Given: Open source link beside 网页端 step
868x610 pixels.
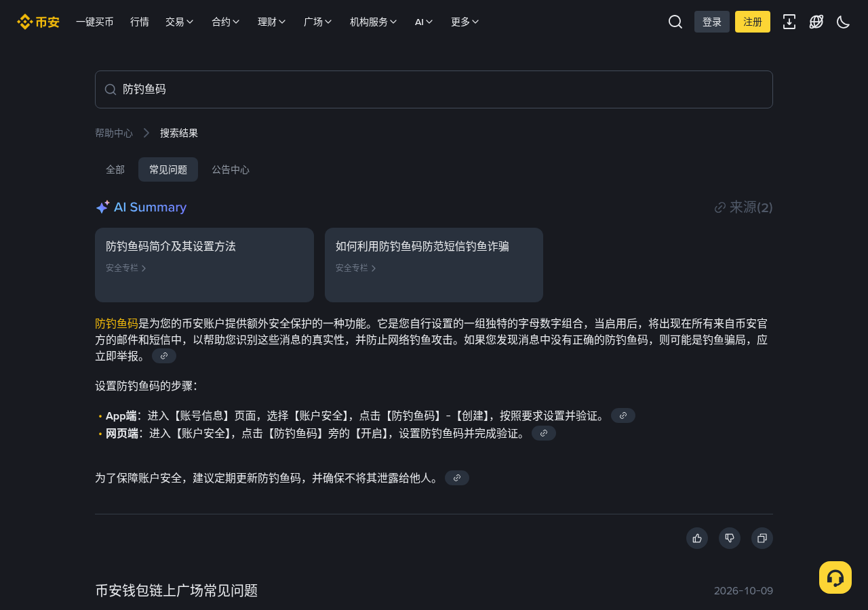Looking at the screenshot, I should pyautogui.click(x=544, y=433).
